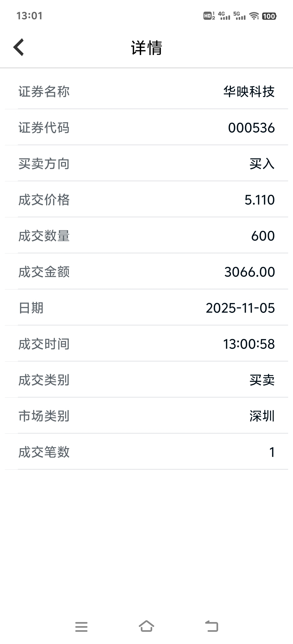This screenshot has height=644, width=293.
Task: Tap the battery level indicator
Action: tap(269, 16)
